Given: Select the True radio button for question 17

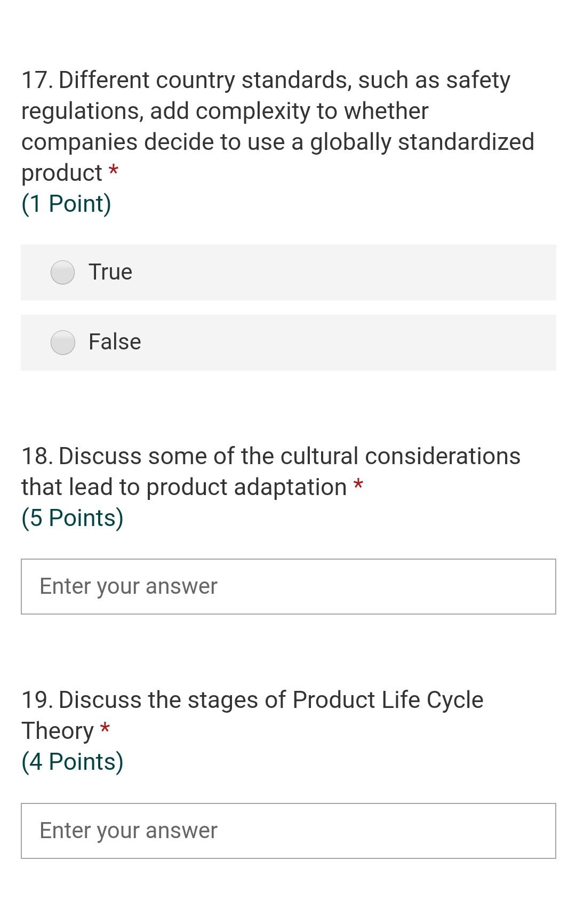Looking at the screenshot, I should coord(62,273).
